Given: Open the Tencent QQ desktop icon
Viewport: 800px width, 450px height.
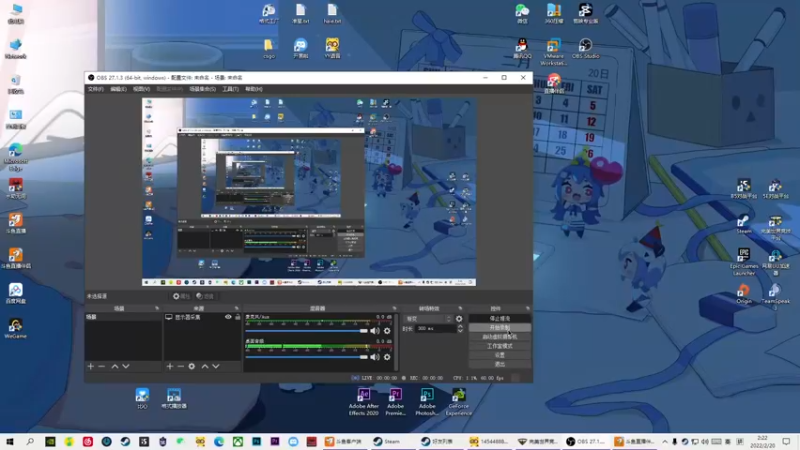Looking at the screenshot, I should point(522,49).
